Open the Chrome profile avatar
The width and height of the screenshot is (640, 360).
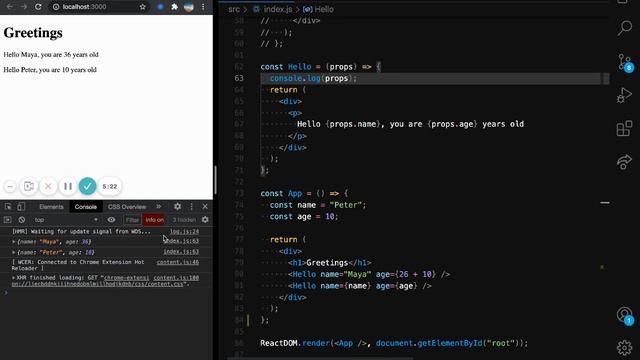(189, 7)
